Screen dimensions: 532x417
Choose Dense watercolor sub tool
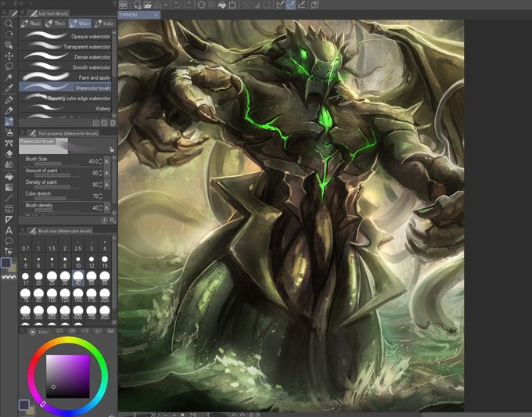65,56
